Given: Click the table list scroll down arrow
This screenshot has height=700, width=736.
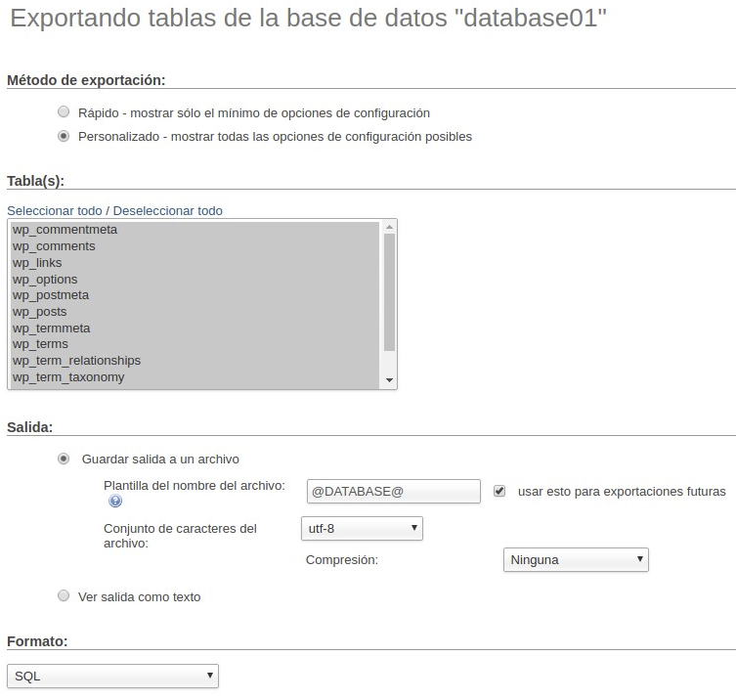Looking at the screenshot, I should pyautogui.click(x=389, y=380).
